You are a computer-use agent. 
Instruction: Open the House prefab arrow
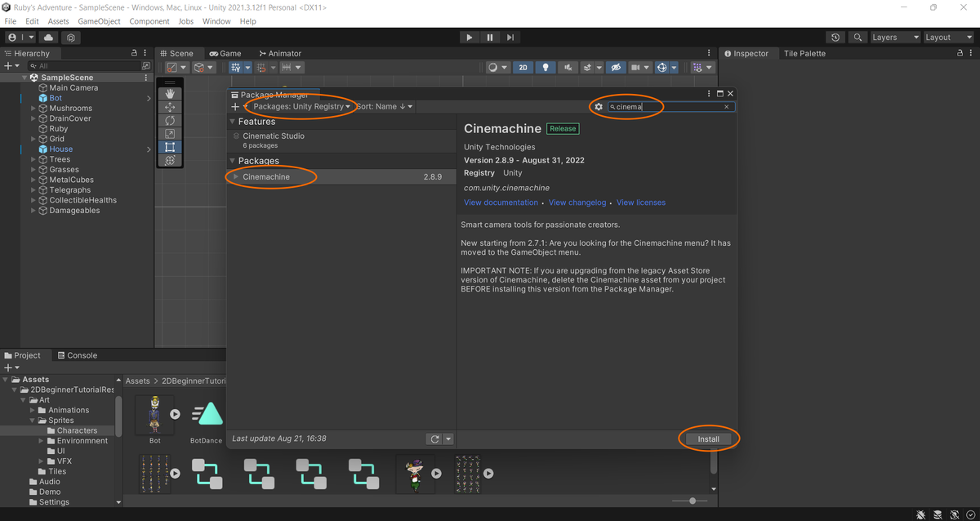(x=149, y=149)
